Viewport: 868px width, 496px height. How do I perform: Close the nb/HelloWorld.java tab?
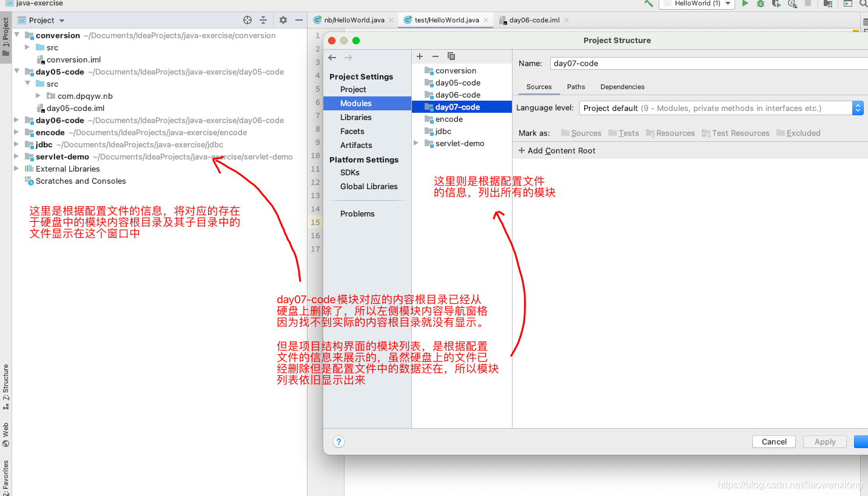tap(391, 20)
